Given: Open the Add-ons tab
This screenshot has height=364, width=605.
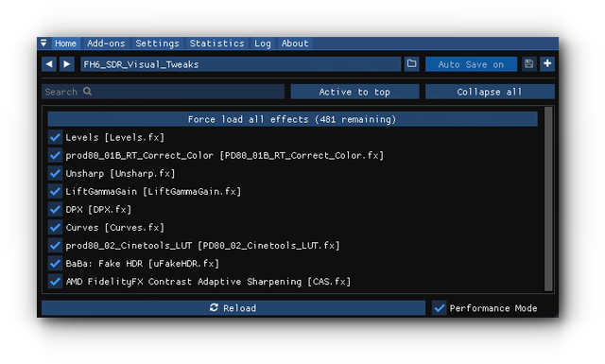Looking at the screenshot, I should point(106,43).
